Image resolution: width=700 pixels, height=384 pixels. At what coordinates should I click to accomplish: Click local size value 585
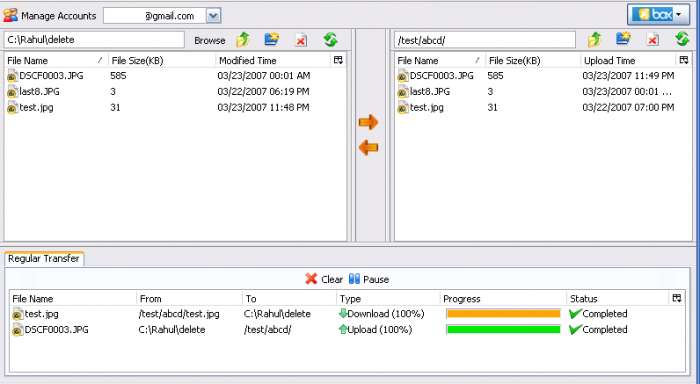tap(118, 76)
